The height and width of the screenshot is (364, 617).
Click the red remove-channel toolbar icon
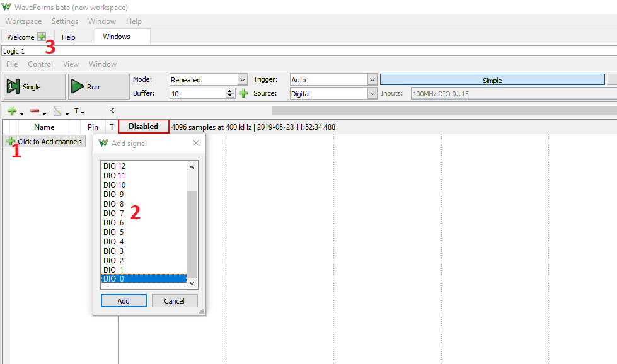[x=35, y=111]
